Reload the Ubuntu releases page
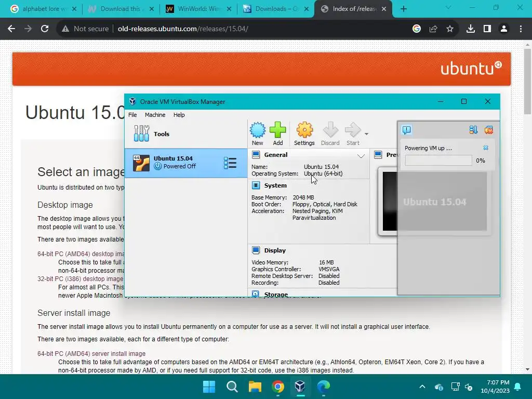This screenshot has height=399, width=532. 45,29
